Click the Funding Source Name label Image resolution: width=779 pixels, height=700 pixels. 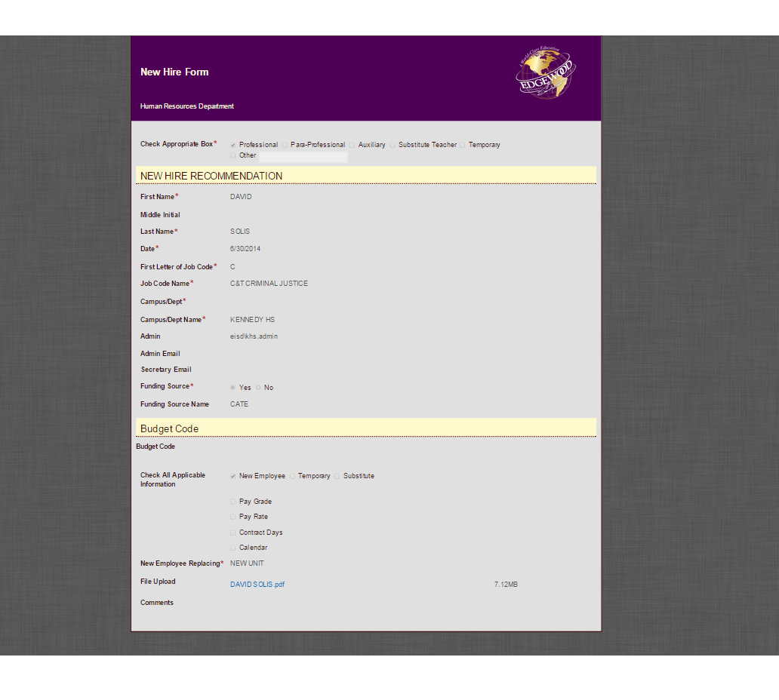(174, 404)
